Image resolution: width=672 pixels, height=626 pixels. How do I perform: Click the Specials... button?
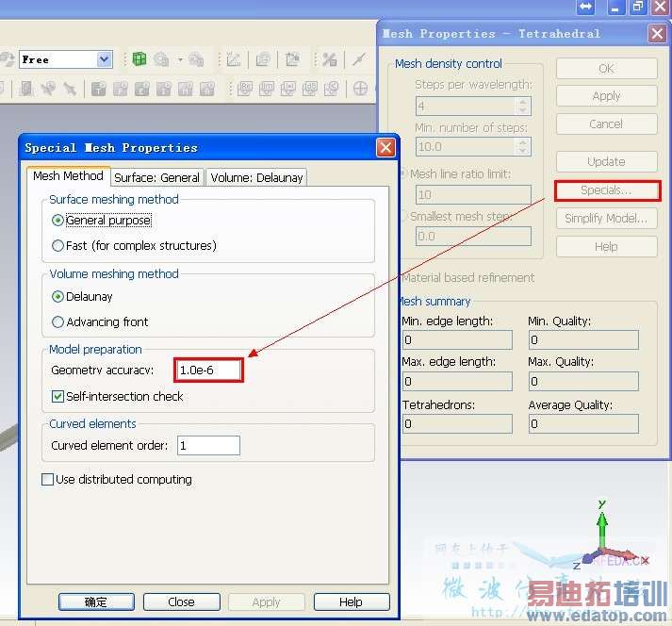(606, 190)
